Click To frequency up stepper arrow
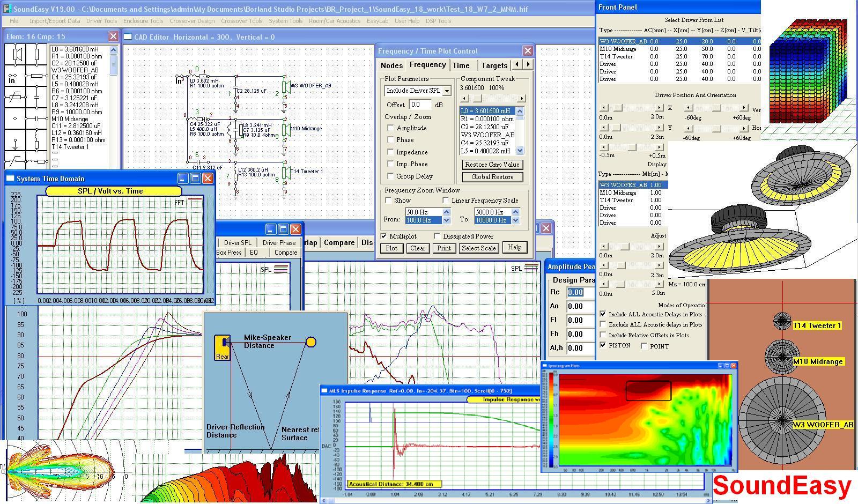The image size is (858, 504). [x=516, y=212]
